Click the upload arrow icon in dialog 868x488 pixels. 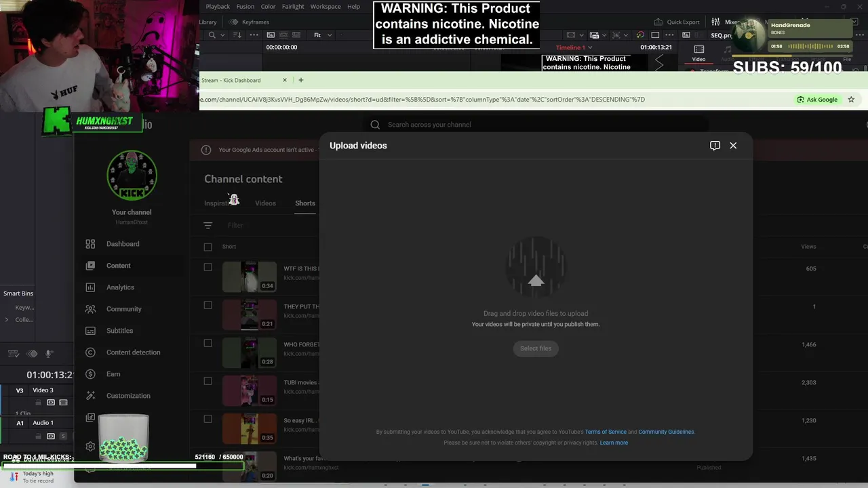536,281
